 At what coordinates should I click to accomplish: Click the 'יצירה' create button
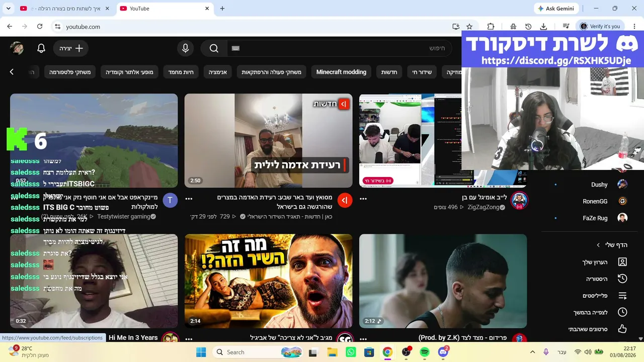coord(71,48)
